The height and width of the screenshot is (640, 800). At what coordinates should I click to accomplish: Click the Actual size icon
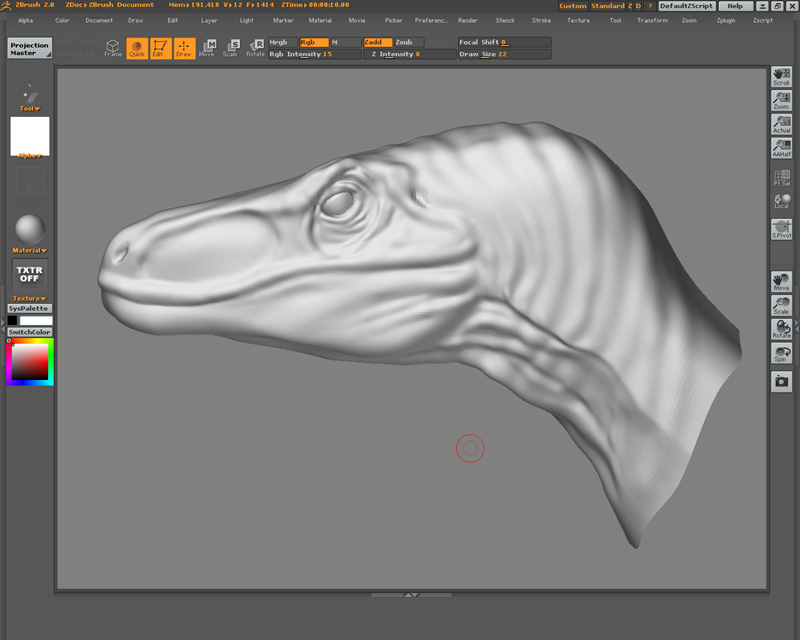[x=781, y=125]
